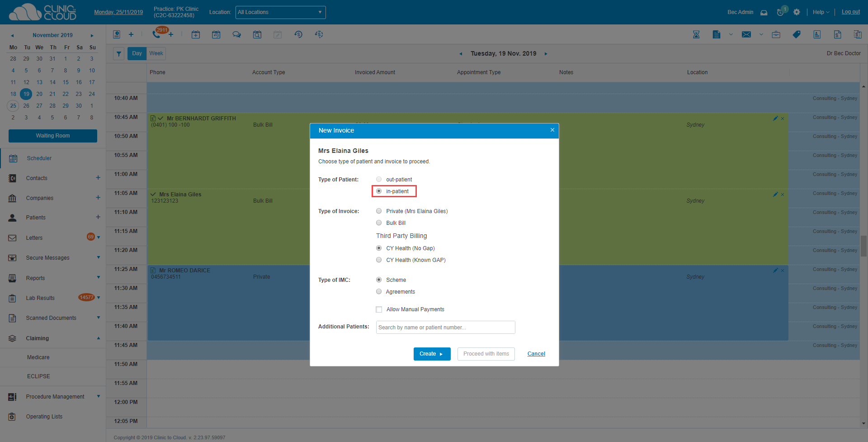Open the chat bubbles messages icon
This screenshot has height=442, width=868.
pyautogui.click(x=236, y=34)
